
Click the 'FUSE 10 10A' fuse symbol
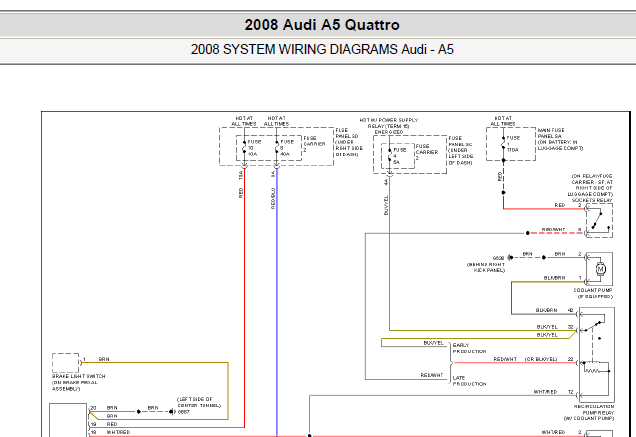click(244, 148)
